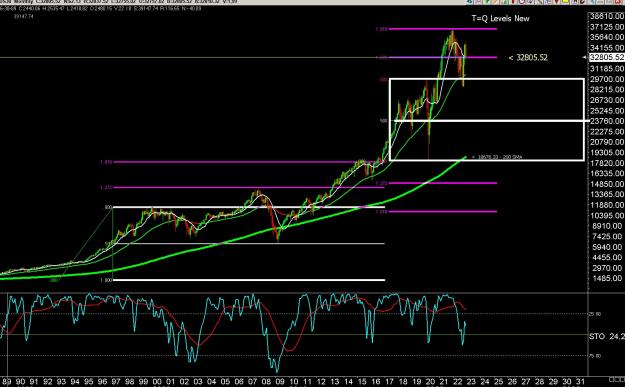Click year 09 on the time axis
The height and width of the screenshot is (387, 625).
280,381
